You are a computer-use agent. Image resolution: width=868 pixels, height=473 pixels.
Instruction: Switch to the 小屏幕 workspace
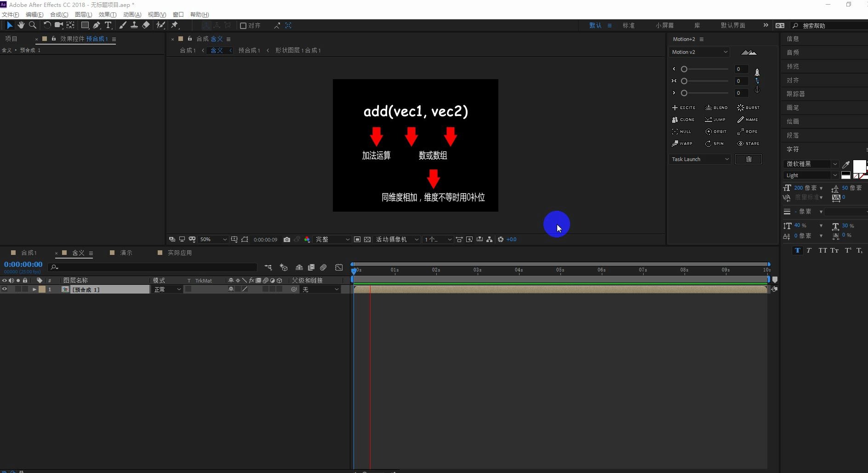point(665,25)
